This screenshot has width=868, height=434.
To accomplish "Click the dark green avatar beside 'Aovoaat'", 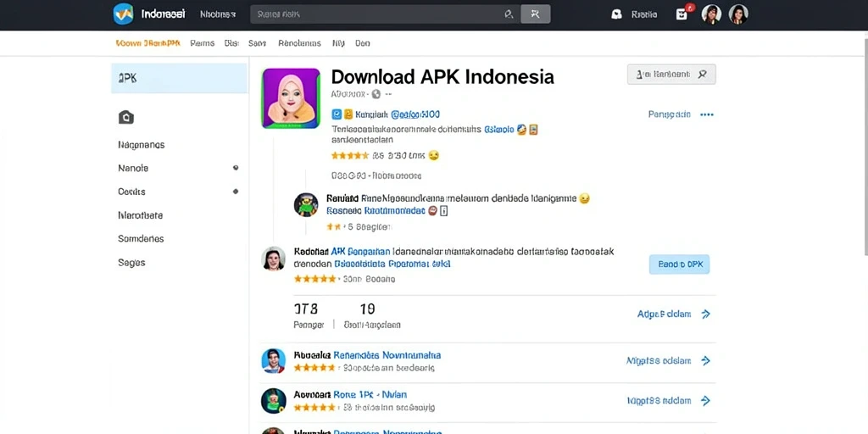I will coord(274,401).
